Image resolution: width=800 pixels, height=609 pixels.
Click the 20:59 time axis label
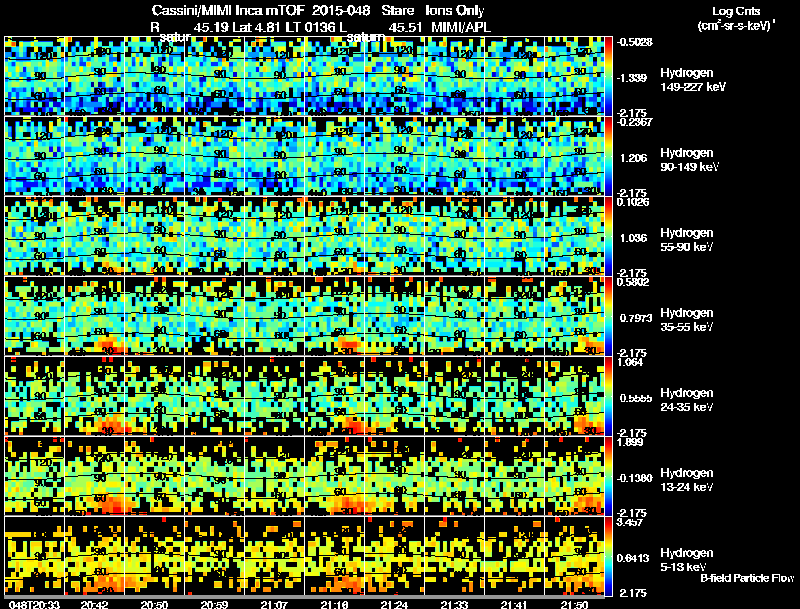point(214,604)
